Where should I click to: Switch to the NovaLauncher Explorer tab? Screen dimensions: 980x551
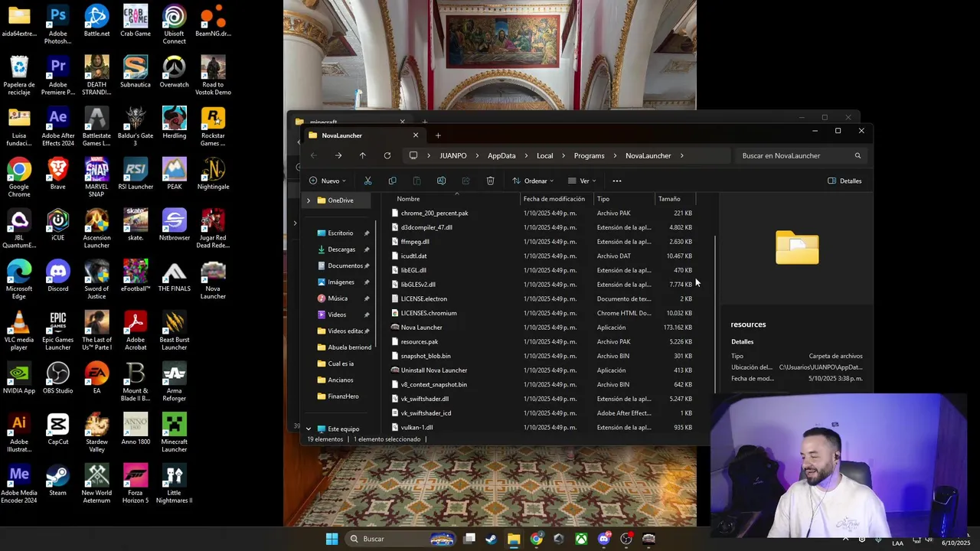(364, 135)
